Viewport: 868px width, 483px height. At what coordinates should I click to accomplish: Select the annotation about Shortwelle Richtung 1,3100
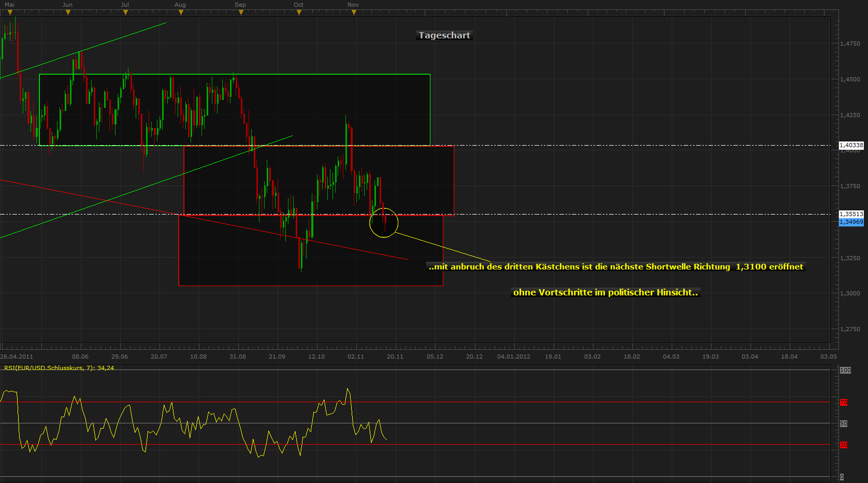(x=616, y=267)
